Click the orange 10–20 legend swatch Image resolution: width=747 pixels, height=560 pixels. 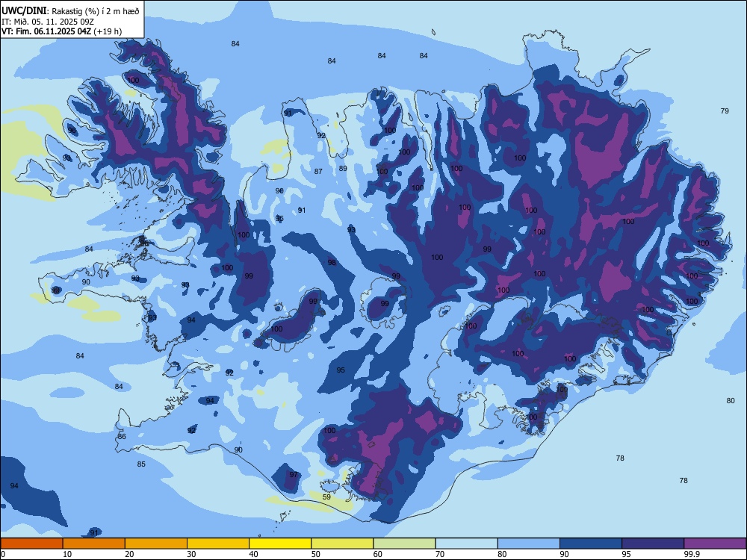(94, 544)
